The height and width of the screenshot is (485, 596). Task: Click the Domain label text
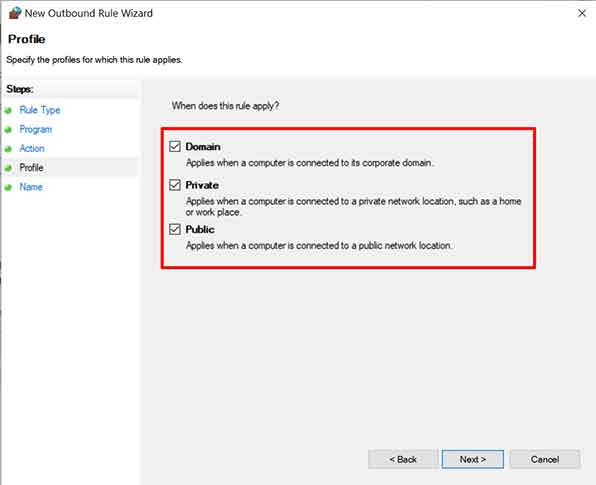203,147
